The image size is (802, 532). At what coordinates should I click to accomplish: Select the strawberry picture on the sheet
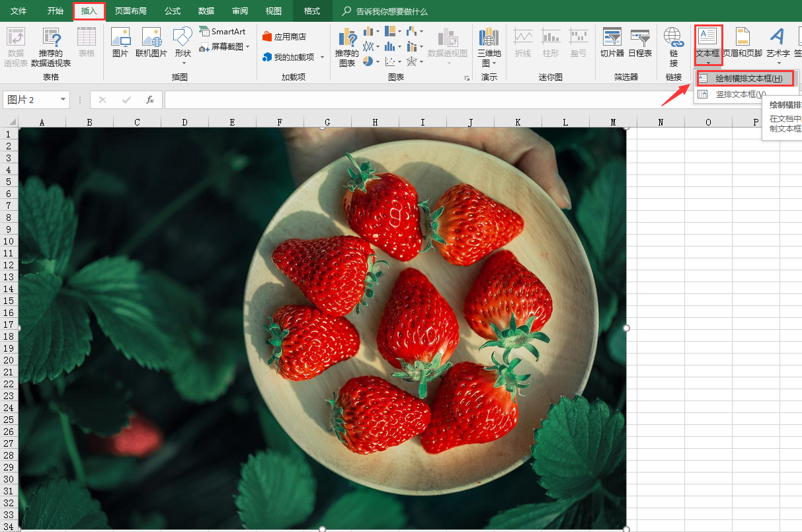(323, 328)
